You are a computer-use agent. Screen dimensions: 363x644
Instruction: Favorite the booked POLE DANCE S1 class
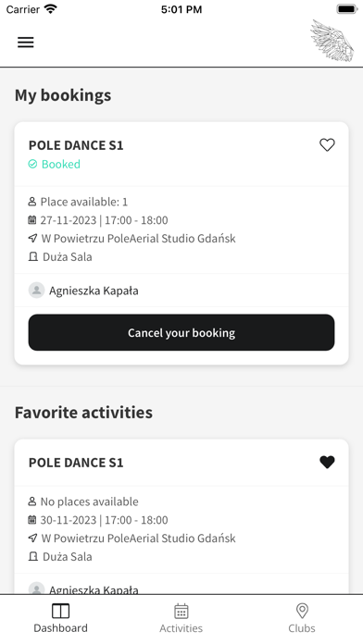coord(327,144)
